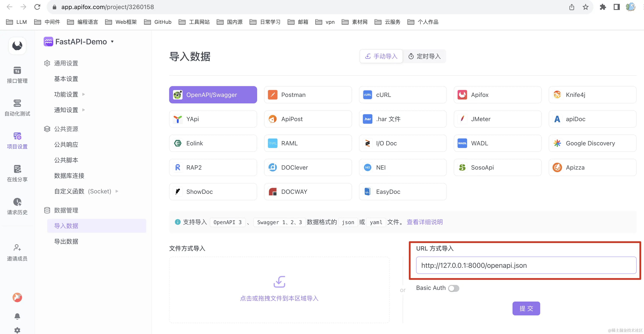Select YApi import format
The image size is (644, 334).
tap(213, 119)
